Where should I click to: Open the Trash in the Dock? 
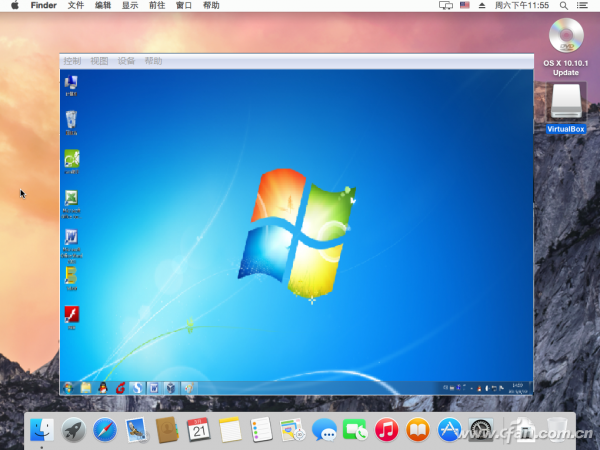click(557, 429)
